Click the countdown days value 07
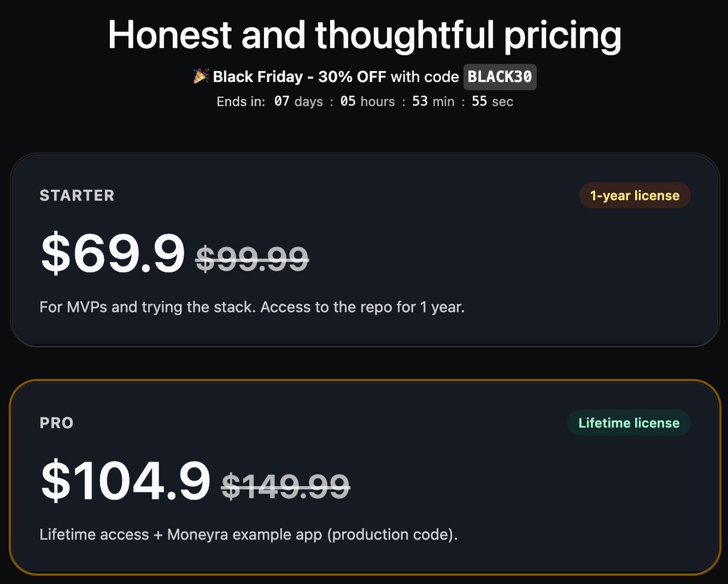 point(282,101)
